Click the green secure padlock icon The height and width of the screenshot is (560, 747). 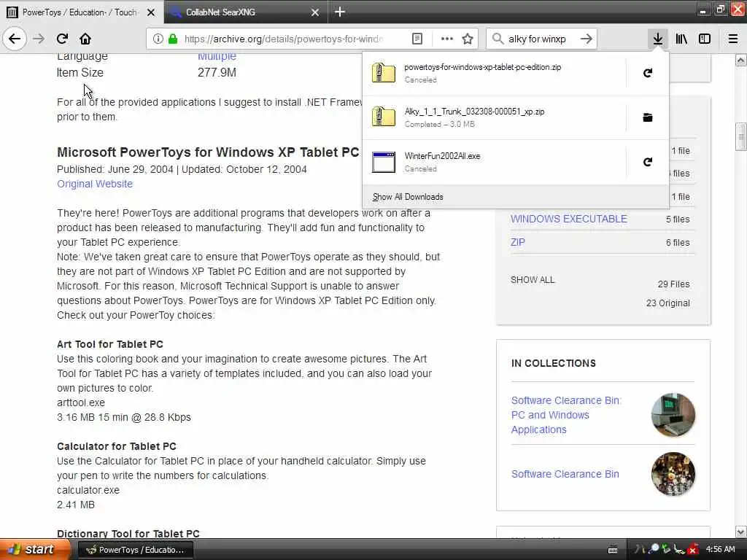[172, 39]
